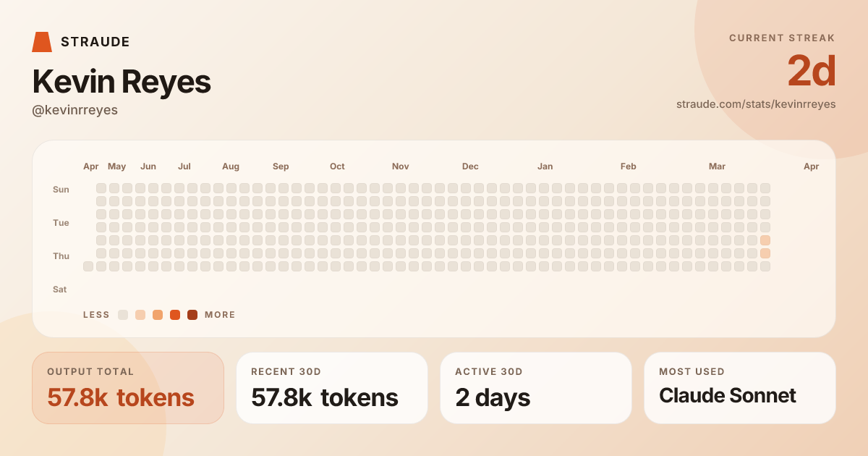Open the Active 30D days card
Image resolution: width=868 pixels, height=456 pixels.
point(536,388)
